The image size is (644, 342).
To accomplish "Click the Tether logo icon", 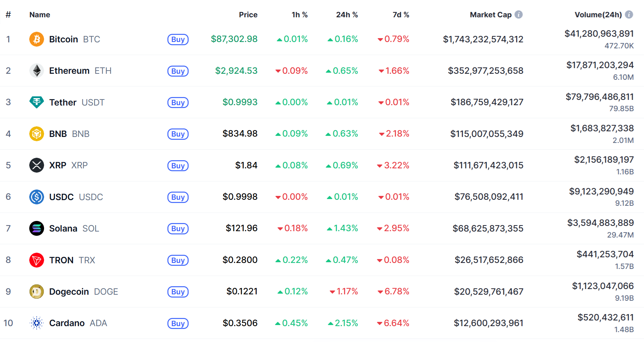I will pyautogui.click(x=37, y=102).
